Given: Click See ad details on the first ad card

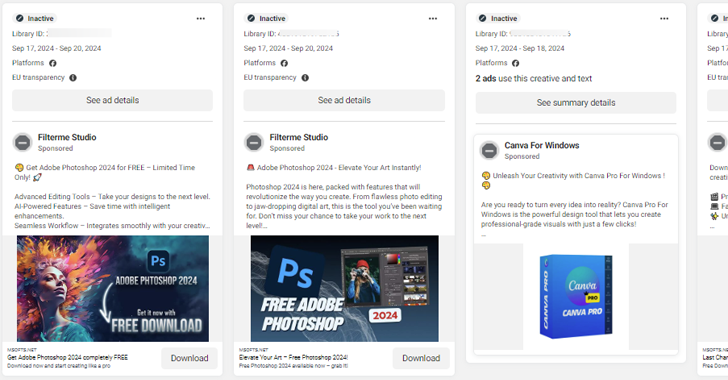Looking at the screenshot, I should (x=112, y=100).
